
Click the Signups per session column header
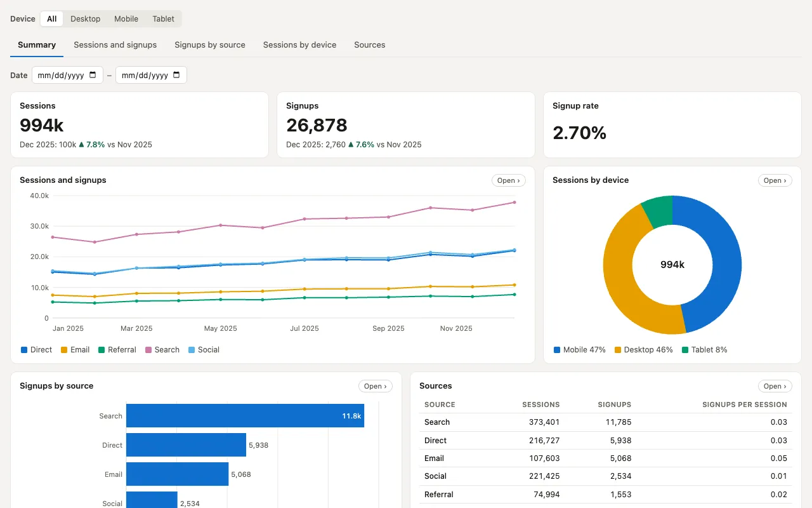click(x=744, y=404)
